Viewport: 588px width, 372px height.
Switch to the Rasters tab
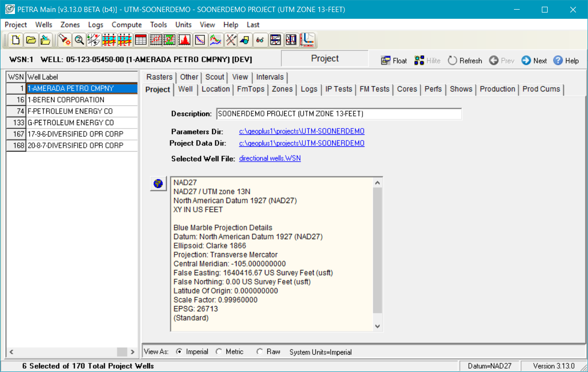(159, 77)
